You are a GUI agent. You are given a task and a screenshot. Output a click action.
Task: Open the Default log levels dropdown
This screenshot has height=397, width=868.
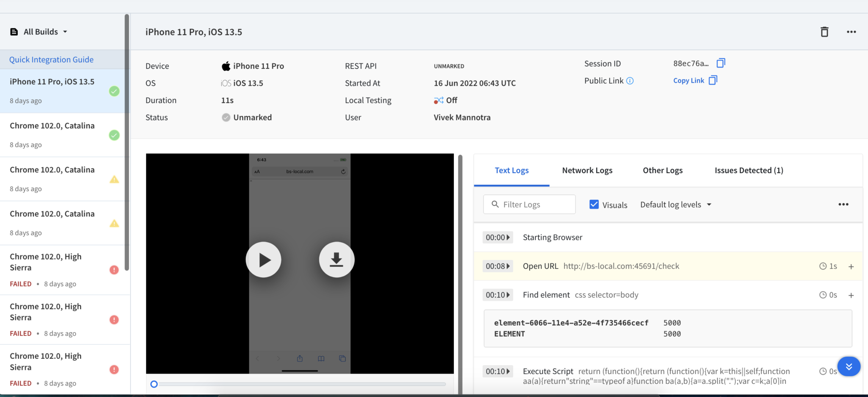(675, 204)
